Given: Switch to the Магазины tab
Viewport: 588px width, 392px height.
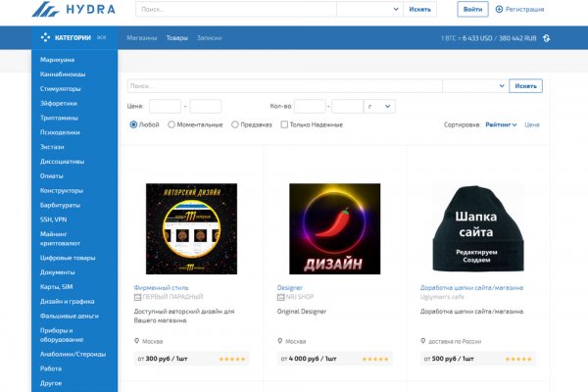Looking at the screenshot, I should pos(142,38).
